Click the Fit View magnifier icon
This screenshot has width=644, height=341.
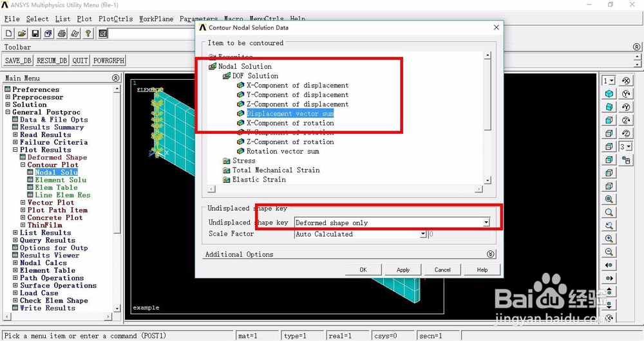609,199
